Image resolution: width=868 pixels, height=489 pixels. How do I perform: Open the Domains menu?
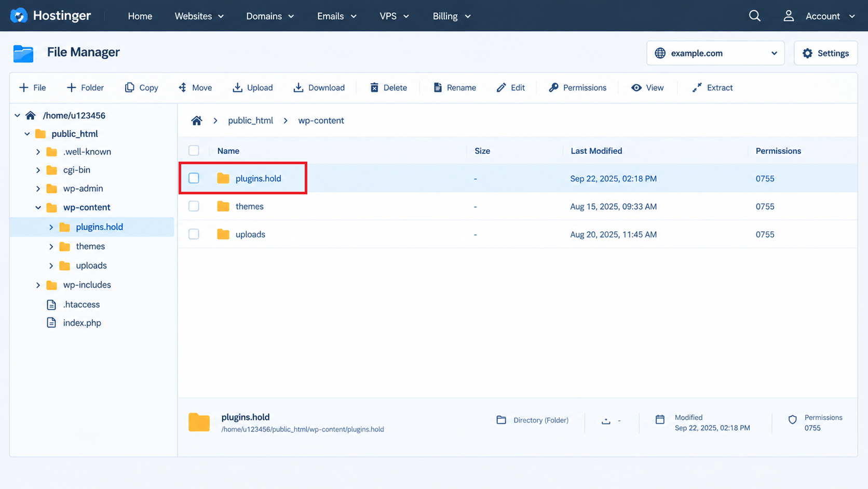[x=270, y=16]
